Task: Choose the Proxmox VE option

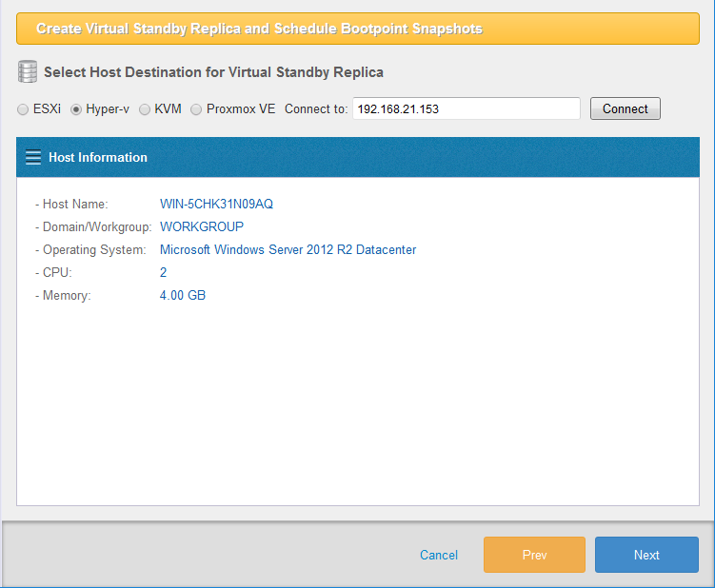Action: [196, 109]
